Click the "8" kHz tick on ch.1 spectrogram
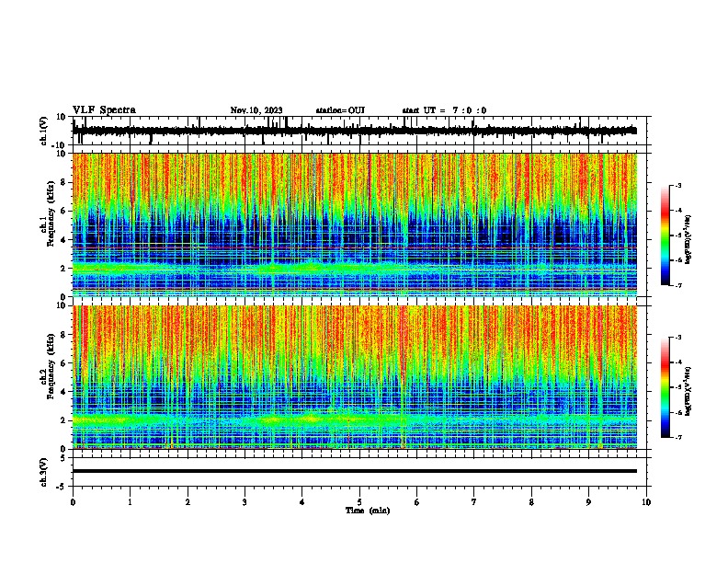 (x=63, y=182)
